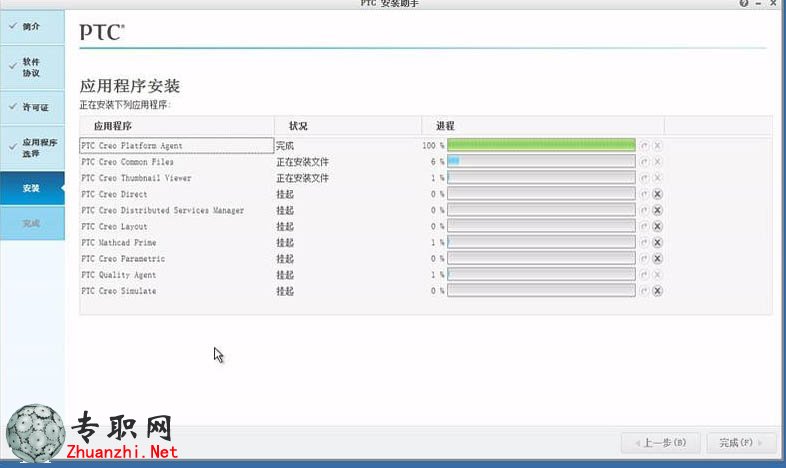Image resolution: width=786 pixels, height=468 pixels.
Task: Click cancel X icon for PTC Creo Platform Agent
Action: [657, 146]
